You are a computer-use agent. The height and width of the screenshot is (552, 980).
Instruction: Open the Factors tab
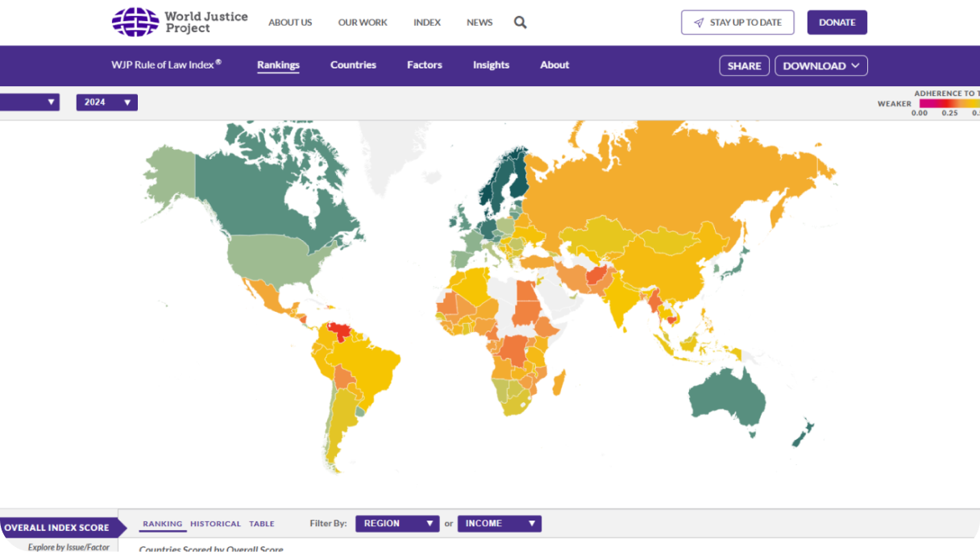point(424,65)
